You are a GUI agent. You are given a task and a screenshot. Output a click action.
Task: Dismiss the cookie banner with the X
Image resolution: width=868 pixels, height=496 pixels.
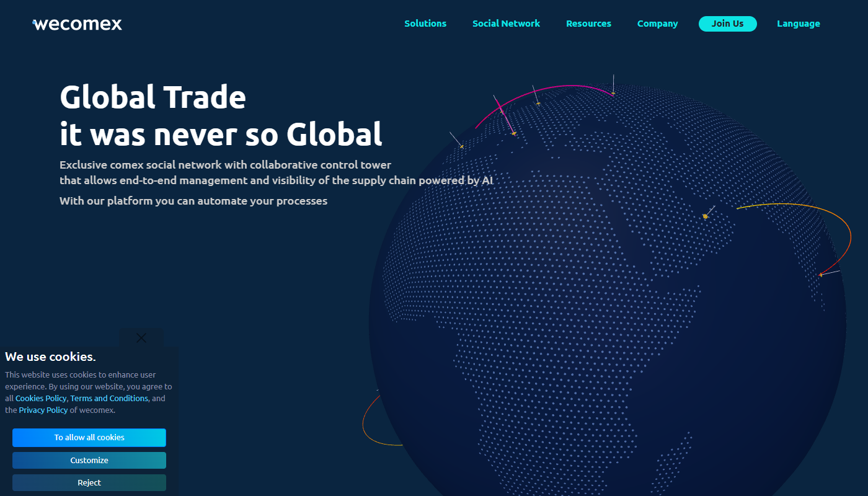coord(141,337)
